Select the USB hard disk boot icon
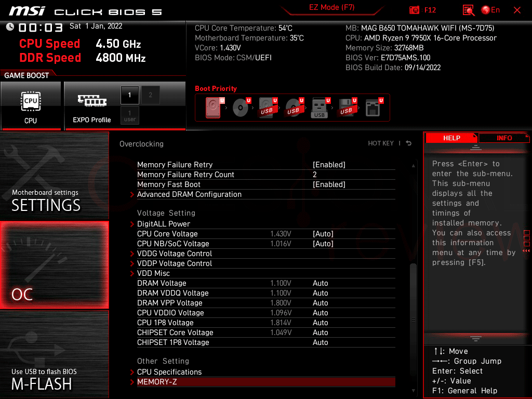532x399 pixels. pyautogui.click(x=268, y=107)
